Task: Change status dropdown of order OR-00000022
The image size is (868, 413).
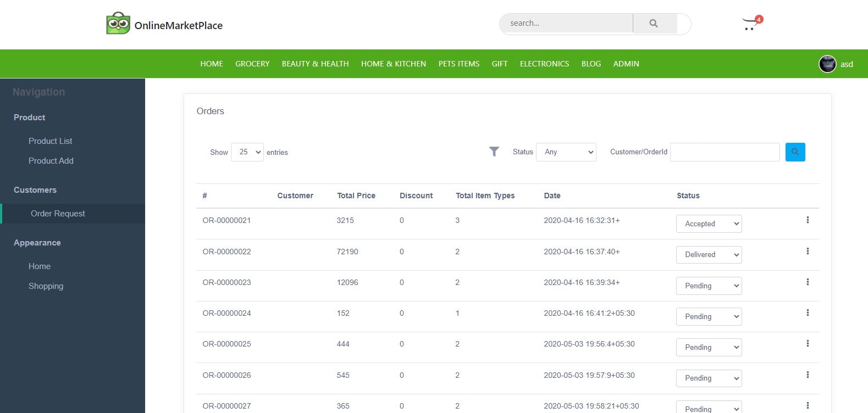Action: click(x=709, y=255)
